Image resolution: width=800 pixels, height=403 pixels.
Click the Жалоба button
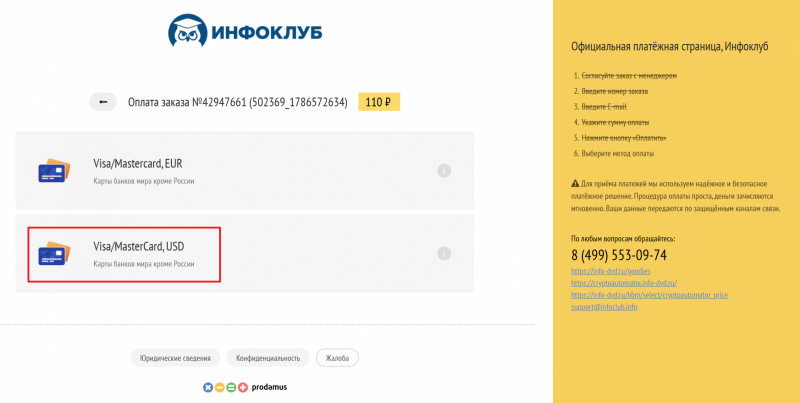coord(337,358)
